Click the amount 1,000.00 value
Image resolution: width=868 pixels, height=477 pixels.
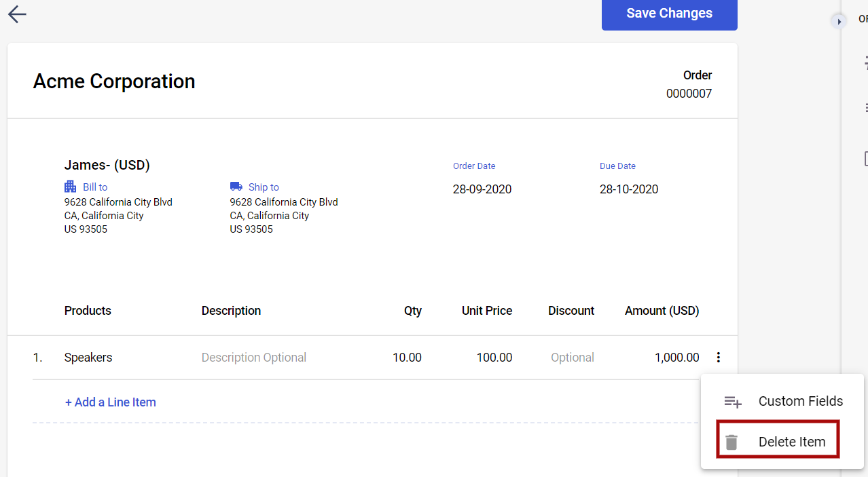(677, 358)
